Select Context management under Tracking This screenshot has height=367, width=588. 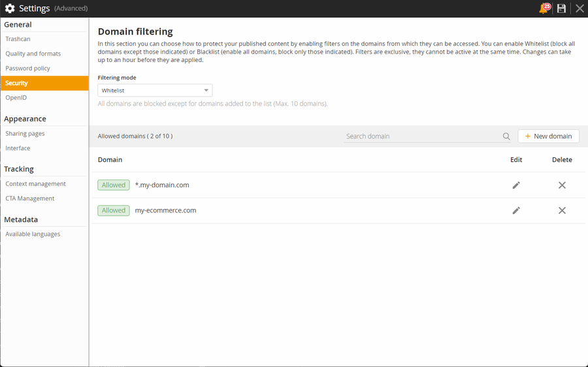[x=36, y=183]
